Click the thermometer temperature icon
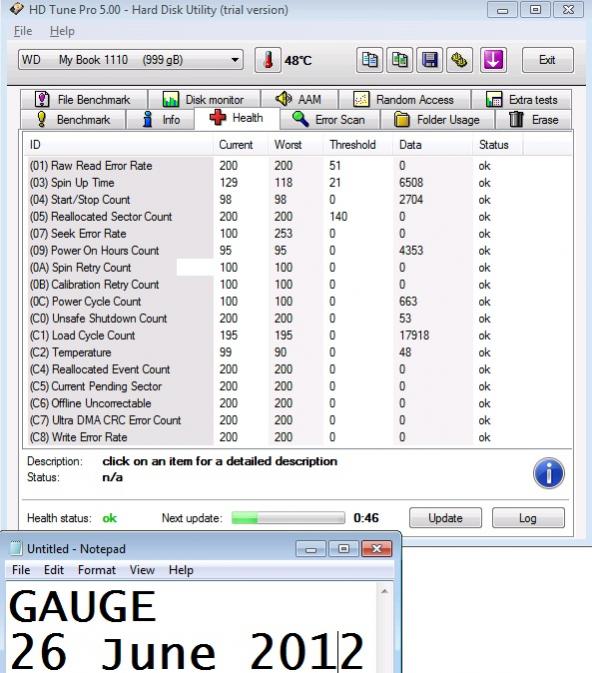Viewport: 592px width, 673px height. (268, 60)
